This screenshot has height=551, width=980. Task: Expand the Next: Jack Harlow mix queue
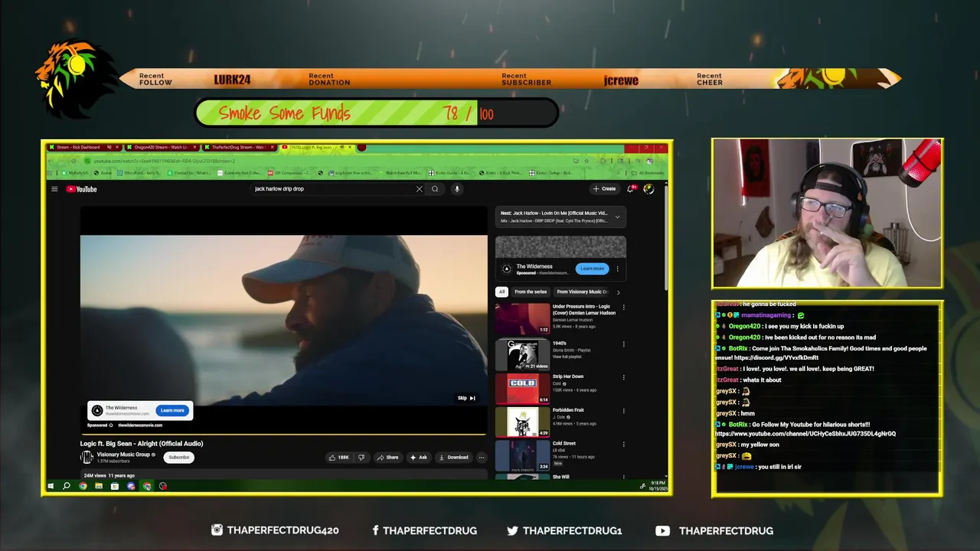click(617, 217)
